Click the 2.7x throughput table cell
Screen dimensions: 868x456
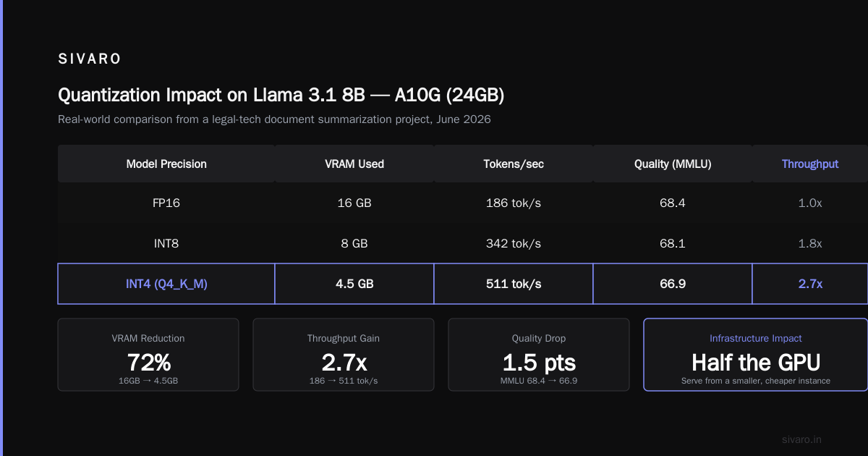coord(810,284)
